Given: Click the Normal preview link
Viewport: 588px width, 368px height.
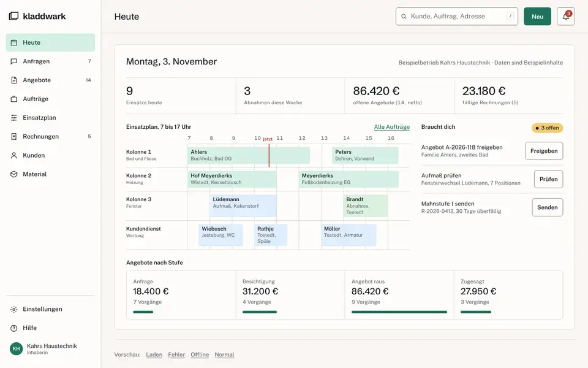Looking at the screenshot, I should [224, 355].
